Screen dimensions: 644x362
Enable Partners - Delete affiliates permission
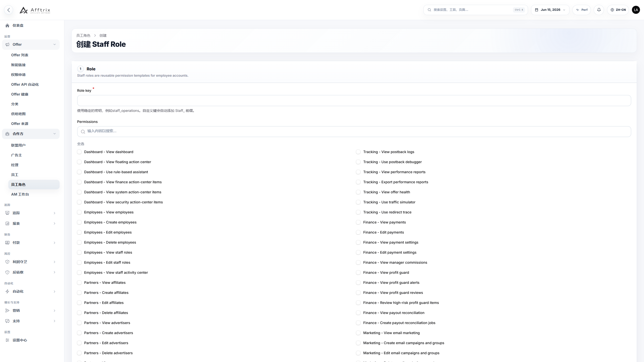tap(79, 313)
